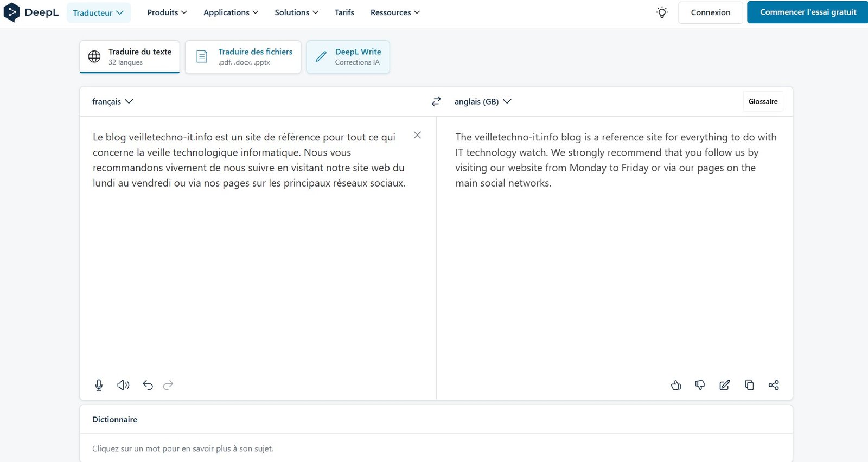Give thumbs down to translation

tap(700, 385)
